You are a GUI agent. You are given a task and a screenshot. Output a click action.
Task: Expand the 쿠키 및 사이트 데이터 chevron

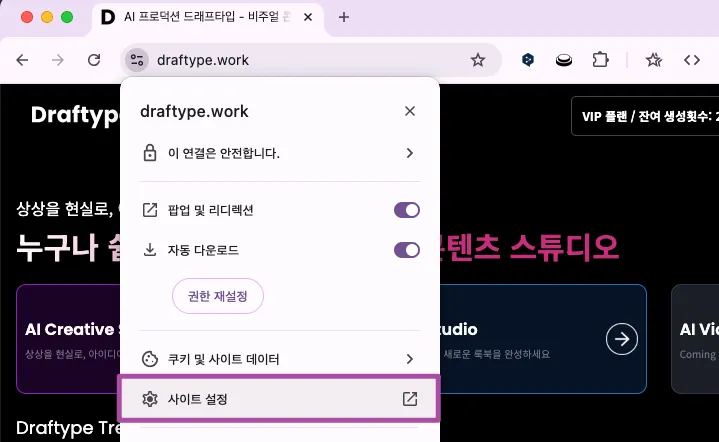[409, 359]
